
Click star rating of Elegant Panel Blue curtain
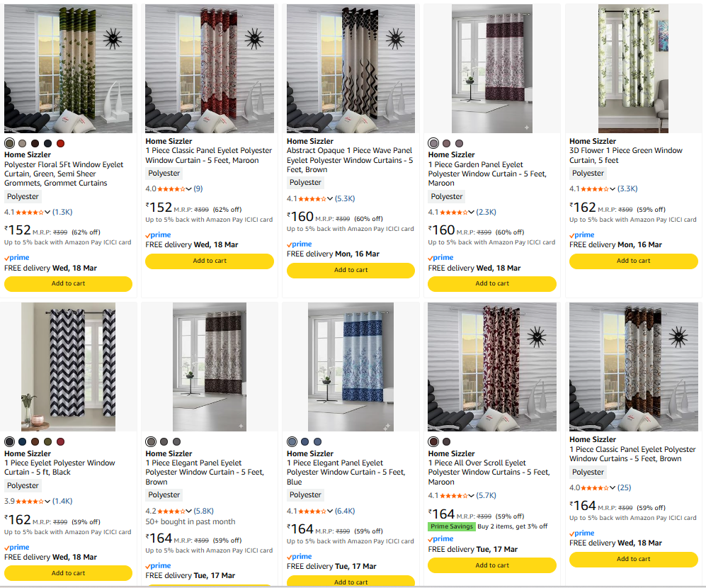click(312, 511)
